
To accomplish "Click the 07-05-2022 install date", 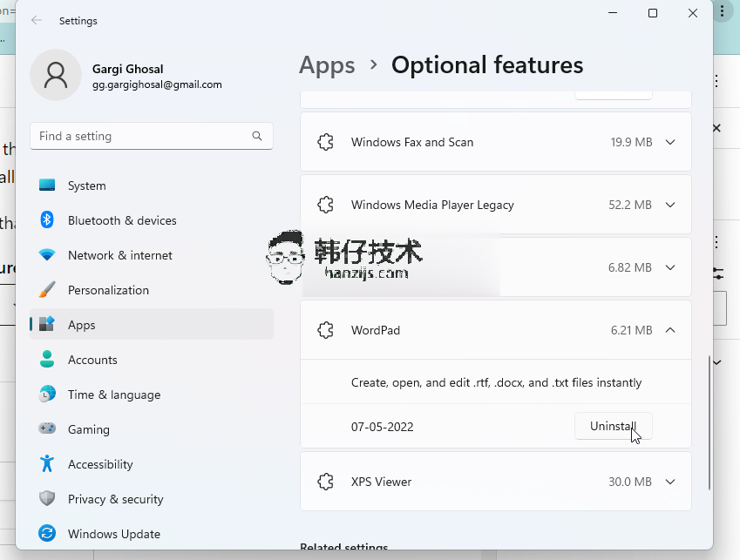I will (x=382, y=427).
